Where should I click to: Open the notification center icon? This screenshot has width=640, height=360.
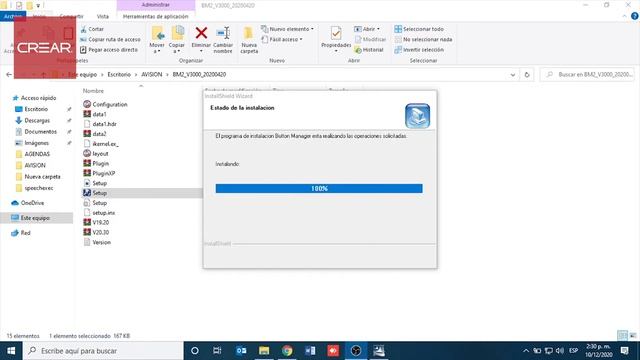pos(624,351)
